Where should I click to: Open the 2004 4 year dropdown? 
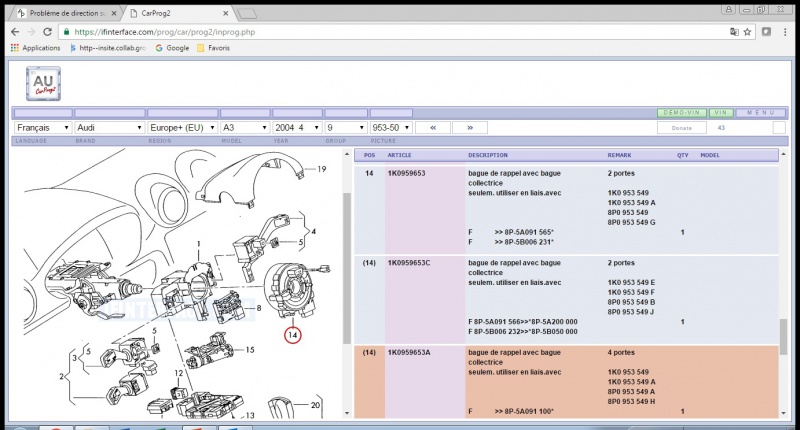297,128
